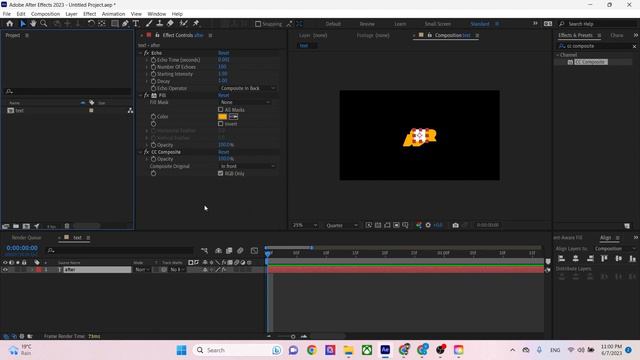This screenshot has width=640, height=360.
Task: Open composition flowchart icon in Project panel
Action: (x=130, y=111)
